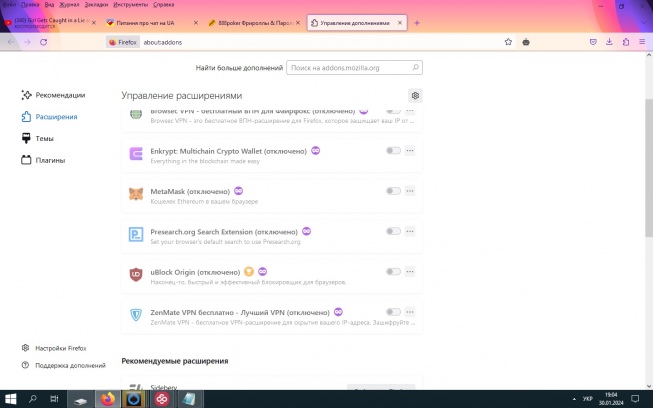The width and height of the screenshot is (653, 408).
Task: Click the ZenMate VPN shield icon
Action: coord(136,315)
